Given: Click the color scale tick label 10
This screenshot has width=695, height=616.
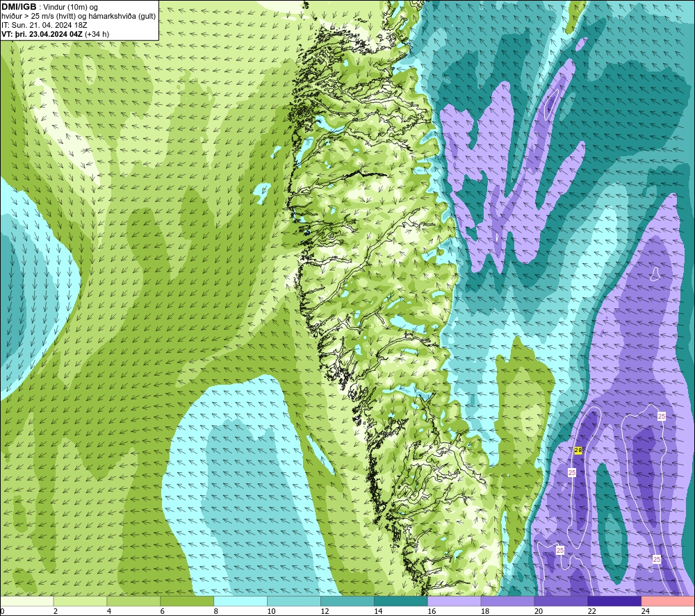Looking at the screenshot, I should click(x=271, y=611).
